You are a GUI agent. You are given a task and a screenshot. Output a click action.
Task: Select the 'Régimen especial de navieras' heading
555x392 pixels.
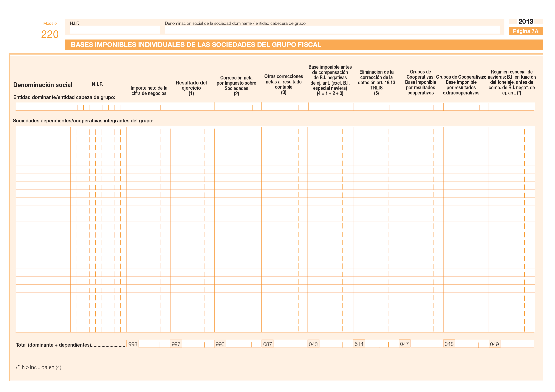[x=511, y=82]
